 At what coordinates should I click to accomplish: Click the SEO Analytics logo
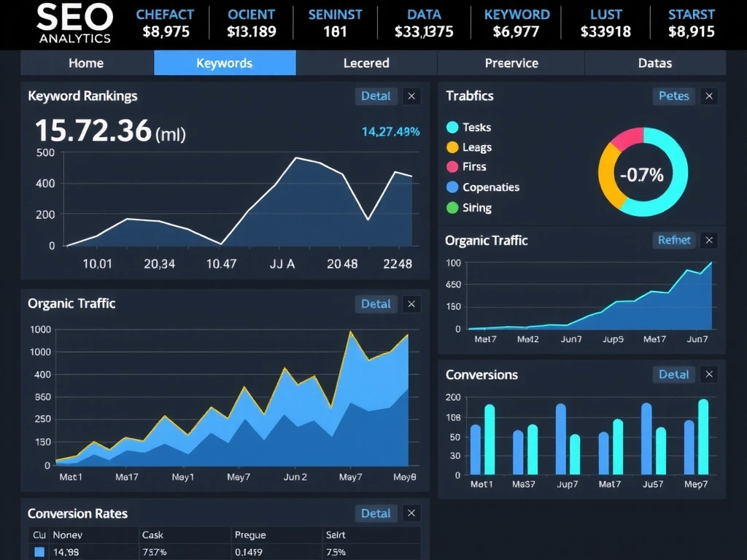click(72, 23)
